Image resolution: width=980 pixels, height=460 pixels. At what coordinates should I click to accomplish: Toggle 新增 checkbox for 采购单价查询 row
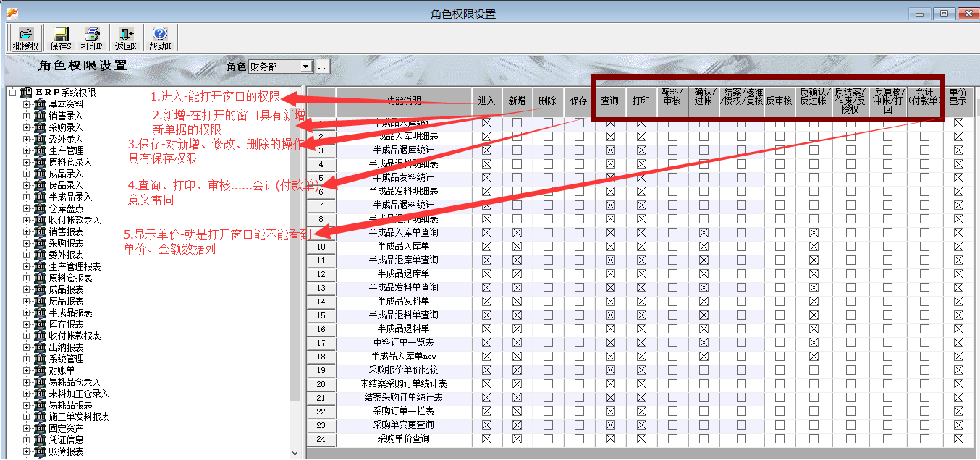point(517,438)
